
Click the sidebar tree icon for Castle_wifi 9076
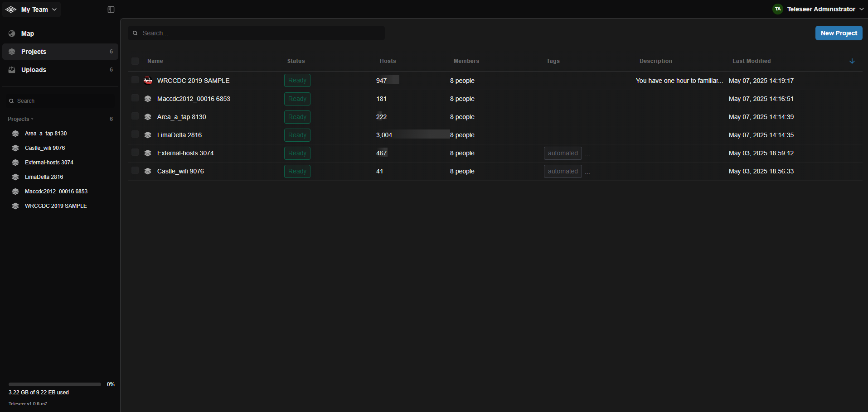pyautogui.click(x=15, y=148)
